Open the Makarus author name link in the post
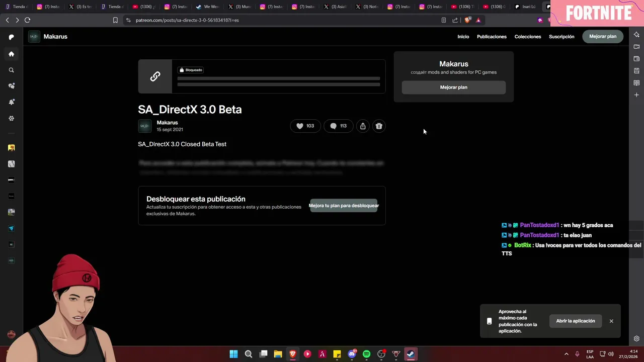This screenshot has width=644, height=362. [167, 123]
